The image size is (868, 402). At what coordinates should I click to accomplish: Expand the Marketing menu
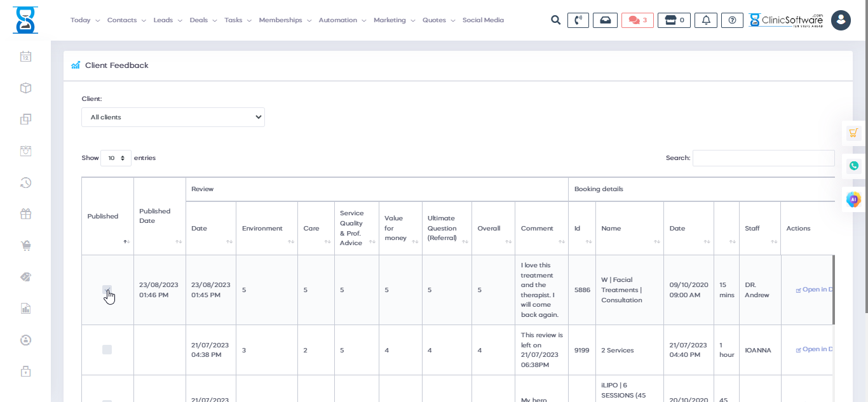pos(394,20)
